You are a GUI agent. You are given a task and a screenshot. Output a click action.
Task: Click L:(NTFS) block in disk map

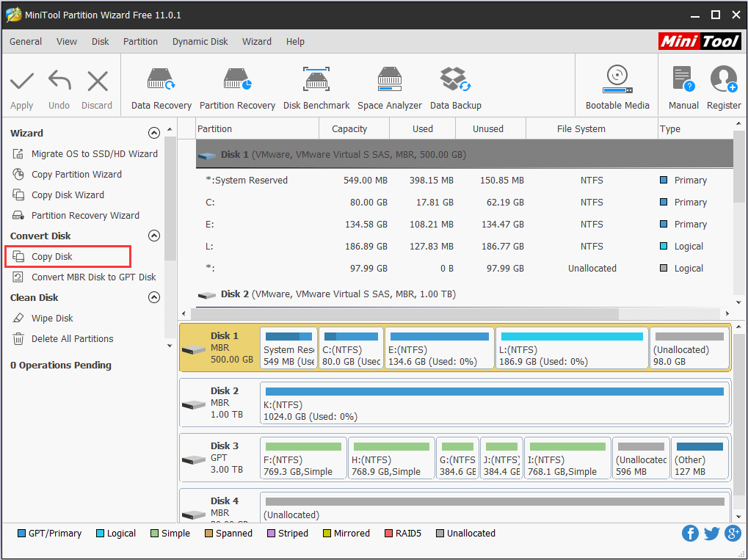[x=572, y=348]
